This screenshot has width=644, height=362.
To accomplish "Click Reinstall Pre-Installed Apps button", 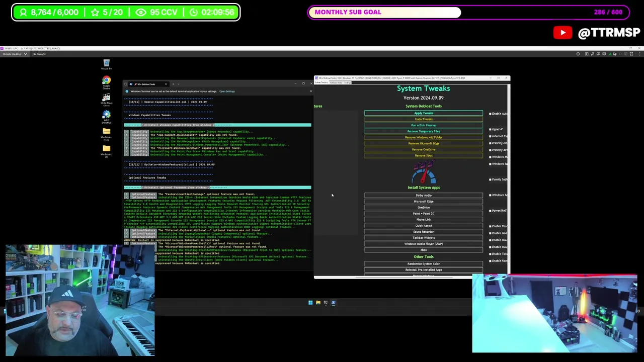I will [x=424, y=269].
